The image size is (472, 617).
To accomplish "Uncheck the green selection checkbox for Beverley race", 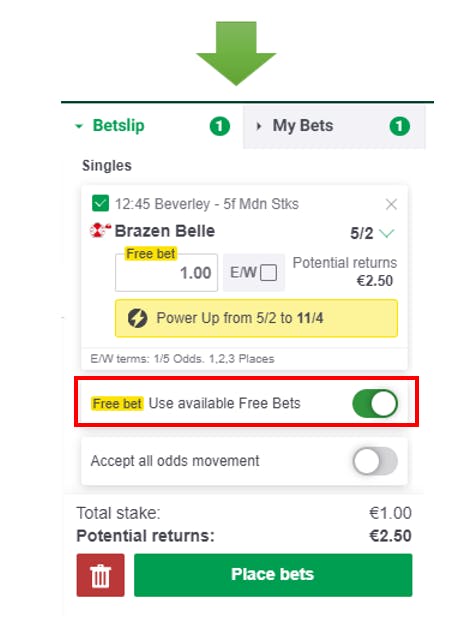I will click(100, 203).
